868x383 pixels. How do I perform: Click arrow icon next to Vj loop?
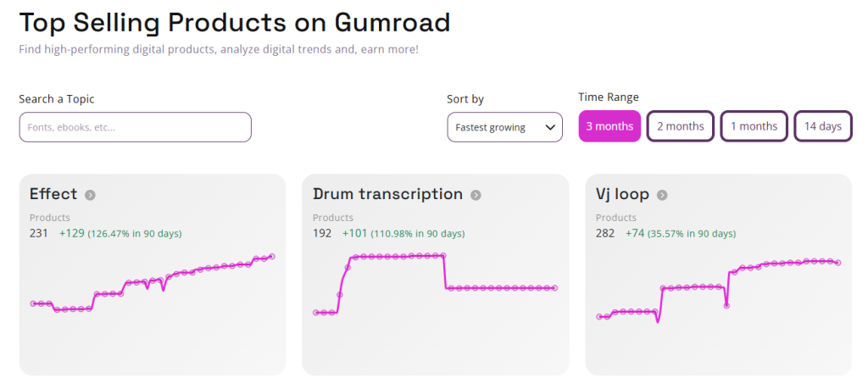coord(662,195)
